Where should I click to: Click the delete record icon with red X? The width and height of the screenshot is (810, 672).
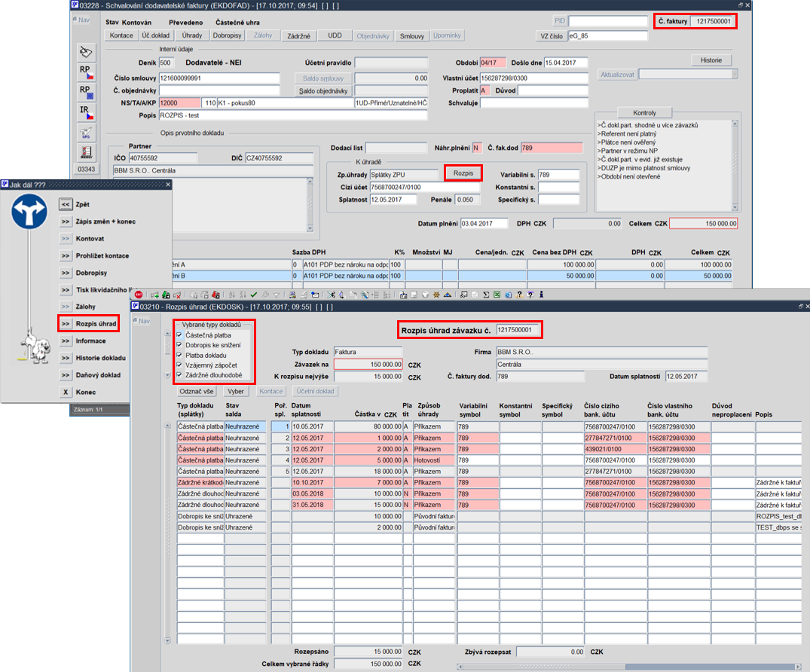pyautogui.click(x=177, y=295)
